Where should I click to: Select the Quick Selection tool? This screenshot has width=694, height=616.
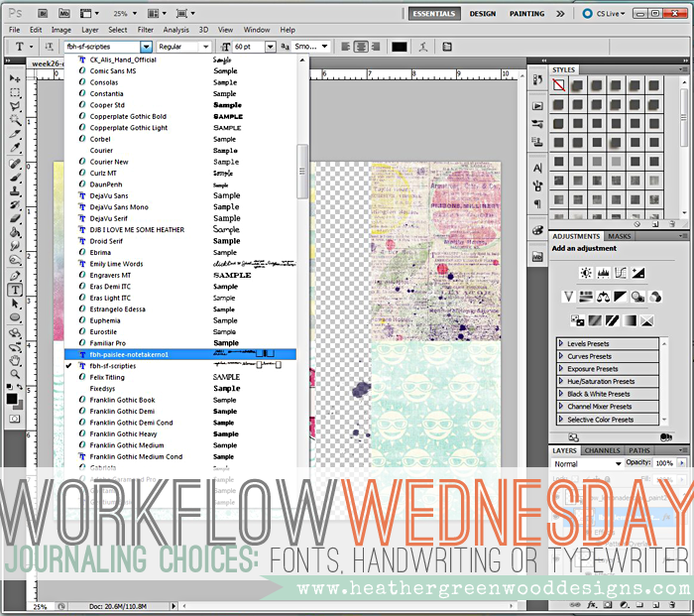pos(15,120)
